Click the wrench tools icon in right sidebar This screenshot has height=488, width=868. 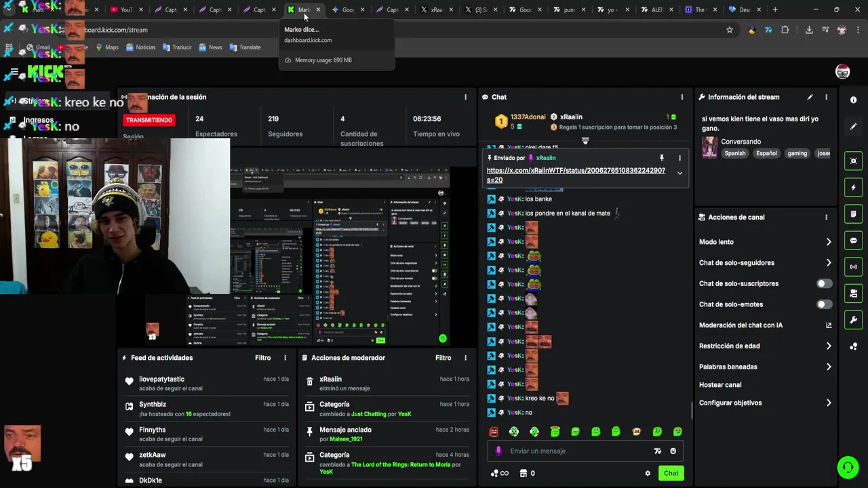click(853, 320)
